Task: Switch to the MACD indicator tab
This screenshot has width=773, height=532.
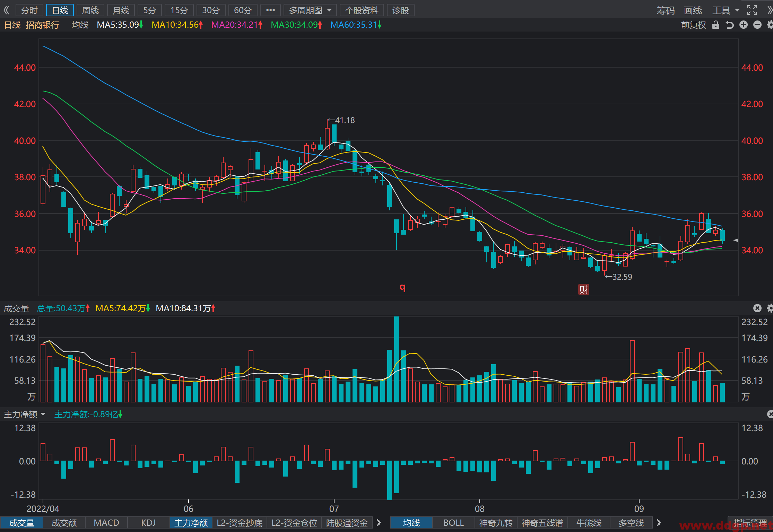Action: (x=106, y=523)
